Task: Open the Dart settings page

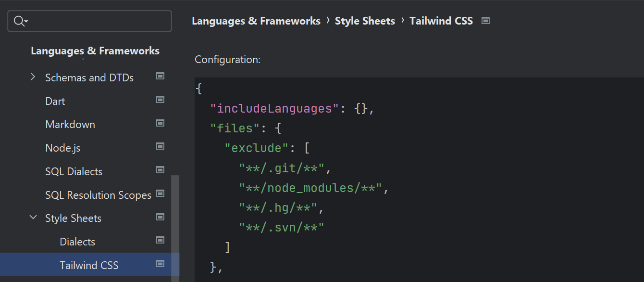Action: click(x=55, y=101)
